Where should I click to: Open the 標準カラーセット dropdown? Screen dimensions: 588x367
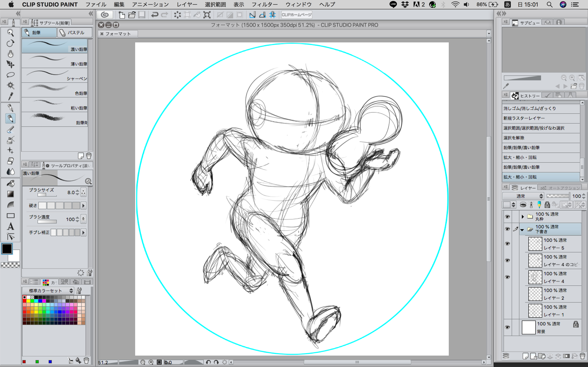click(48, 291)
